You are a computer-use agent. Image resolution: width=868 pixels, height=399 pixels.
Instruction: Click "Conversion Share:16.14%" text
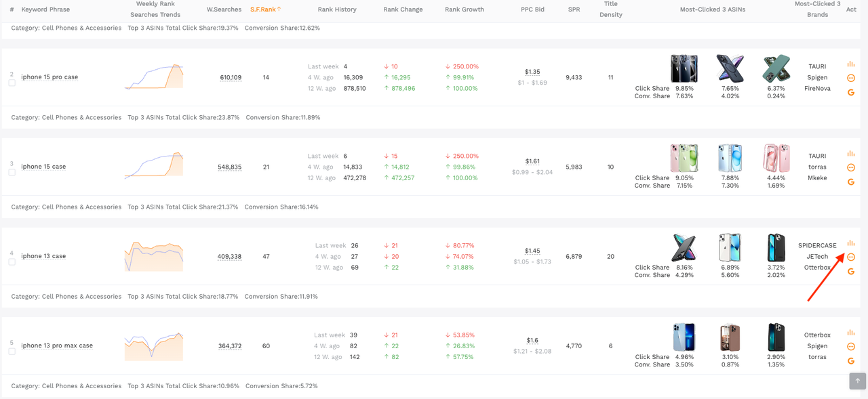point(281,207)
